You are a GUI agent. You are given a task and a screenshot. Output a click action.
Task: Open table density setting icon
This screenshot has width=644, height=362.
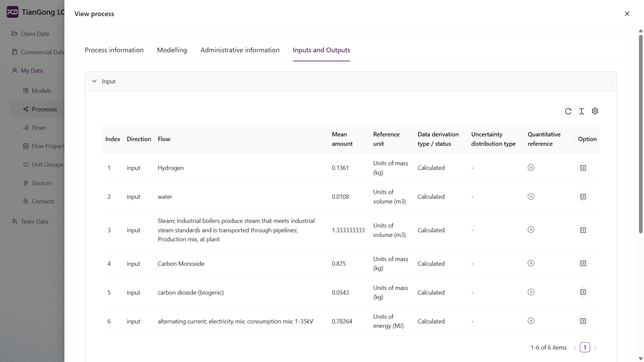pyautogui.click(x=581, y=111)
